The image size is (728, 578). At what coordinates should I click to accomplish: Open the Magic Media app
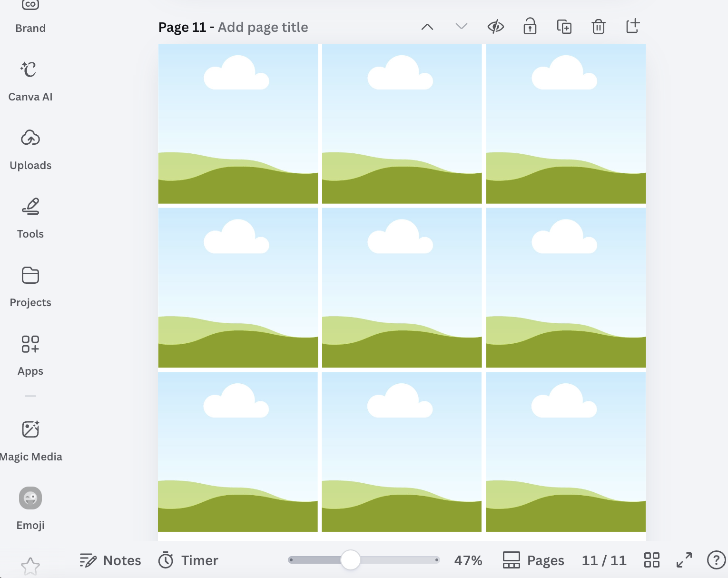30,442
